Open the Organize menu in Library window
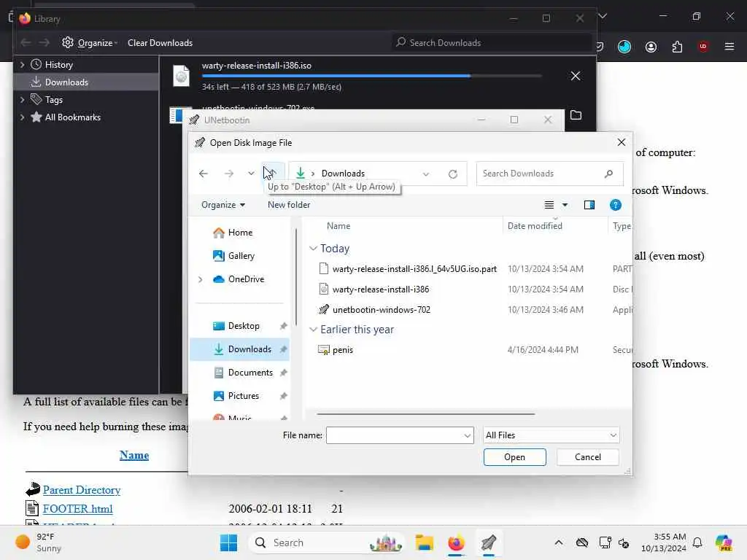The height and width of the screenshot is (560, 747). point(90,43)
